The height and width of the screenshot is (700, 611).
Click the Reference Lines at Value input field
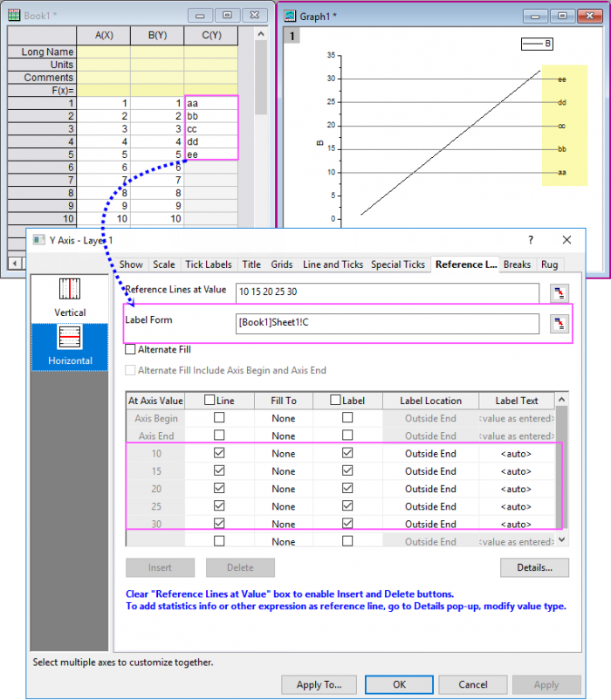pyautogui.click(x=387, y=293)
